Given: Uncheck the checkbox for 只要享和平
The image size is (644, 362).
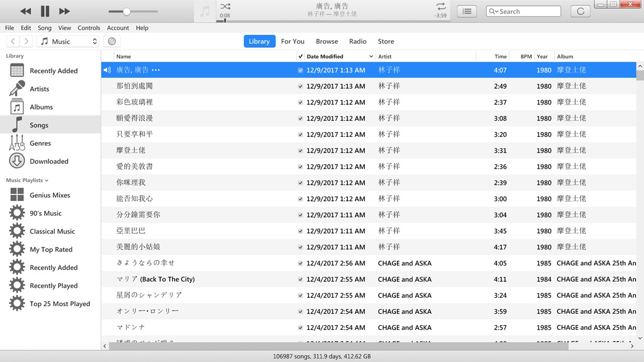Looking at the screenshot, I should pyautogui.click(x=300, y=134).
